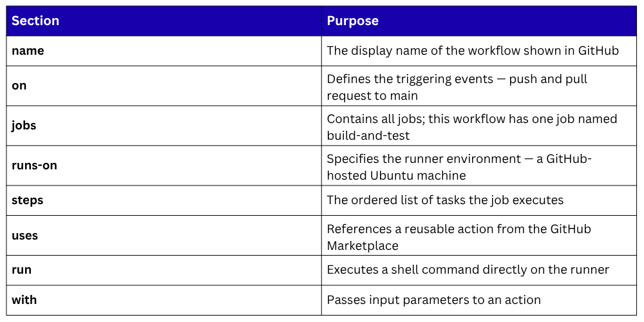Screen dimensions: 644x322
Task: Select the 'run' section cell
Action: pos(21,269)
